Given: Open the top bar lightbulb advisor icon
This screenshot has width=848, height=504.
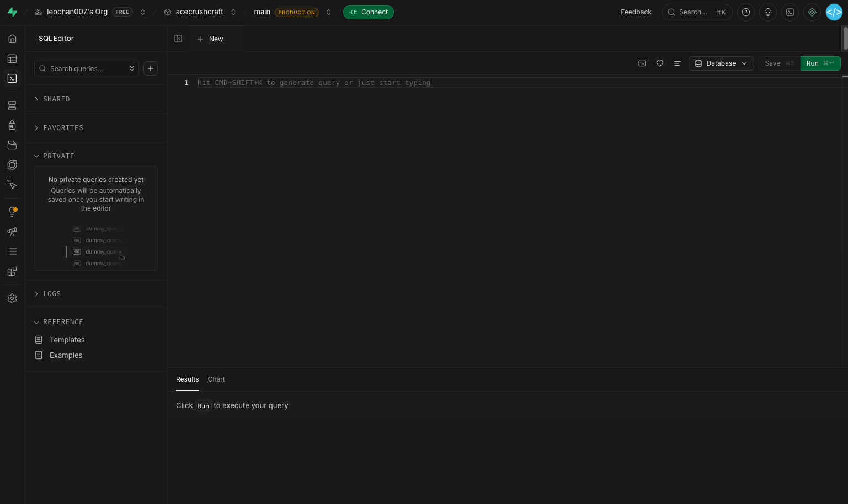Looking at the screenshot, I should pos(768,12).
